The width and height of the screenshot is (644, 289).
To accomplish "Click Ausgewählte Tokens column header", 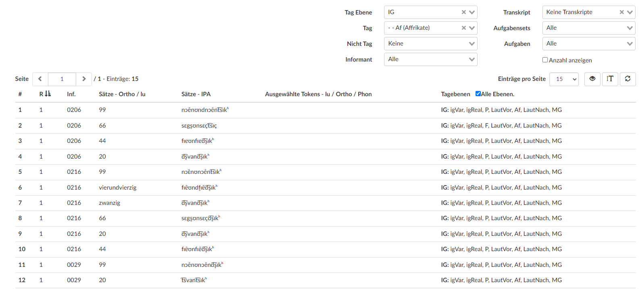I will pyautogui.click(x=318, y=94).
